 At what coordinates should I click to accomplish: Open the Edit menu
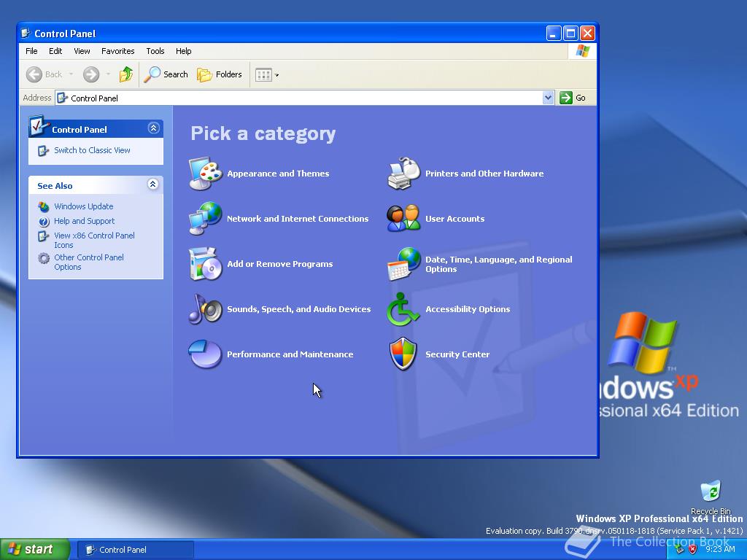[x=55, y=51]
